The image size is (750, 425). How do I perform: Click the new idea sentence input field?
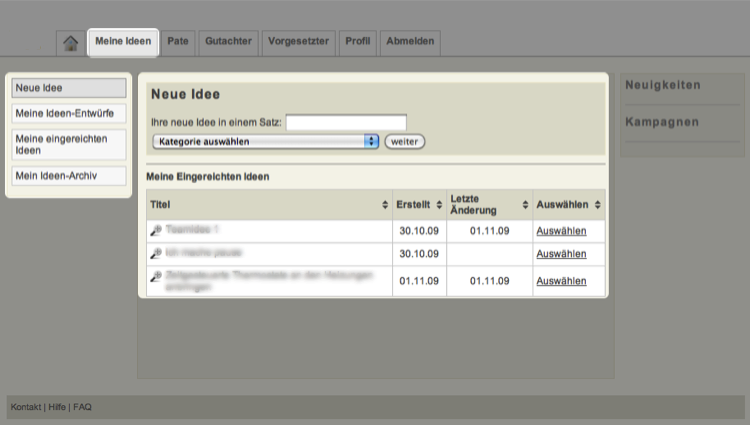(x=346, y=122)
